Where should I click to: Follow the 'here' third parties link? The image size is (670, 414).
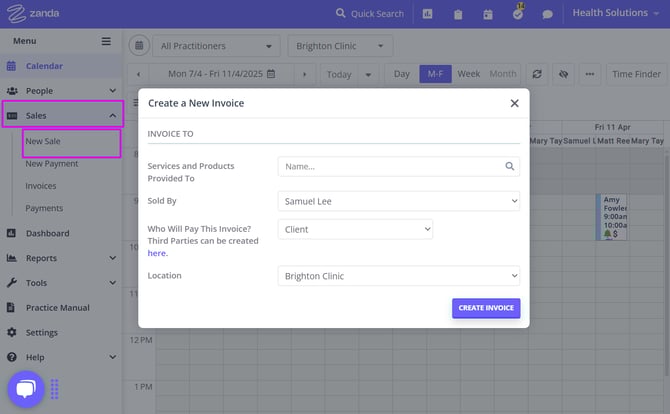point(157,253)
